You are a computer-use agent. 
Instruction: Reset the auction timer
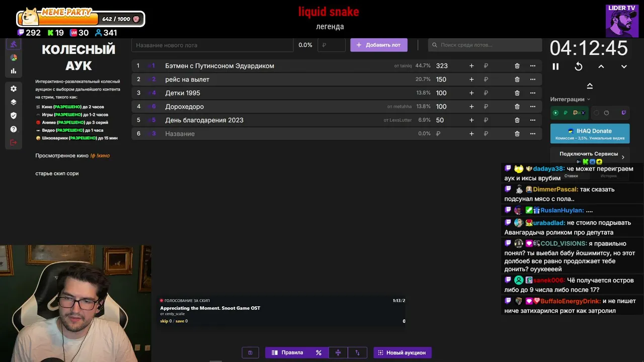pyautogui.click(x=579, y=66)
